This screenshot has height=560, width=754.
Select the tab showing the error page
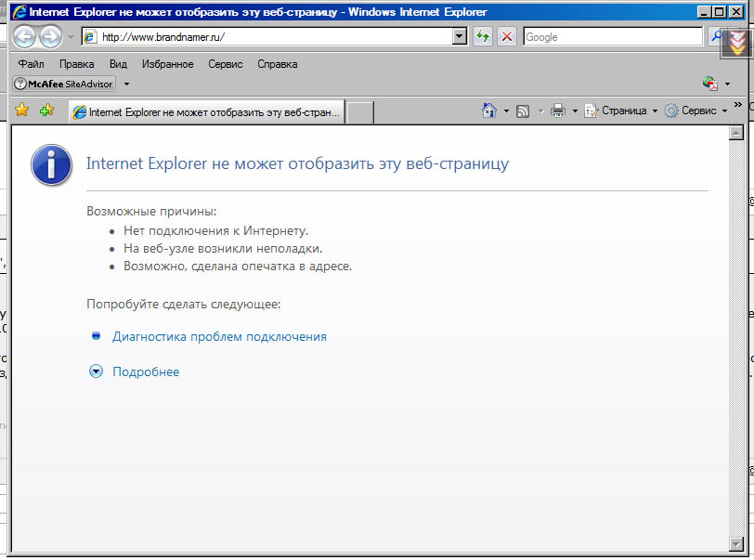click(206, 111)
